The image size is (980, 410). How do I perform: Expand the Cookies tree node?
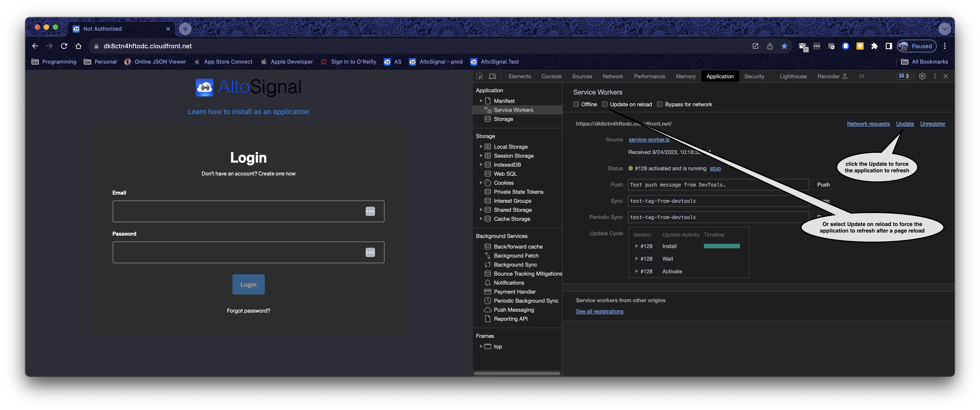[x=481, y=183]
